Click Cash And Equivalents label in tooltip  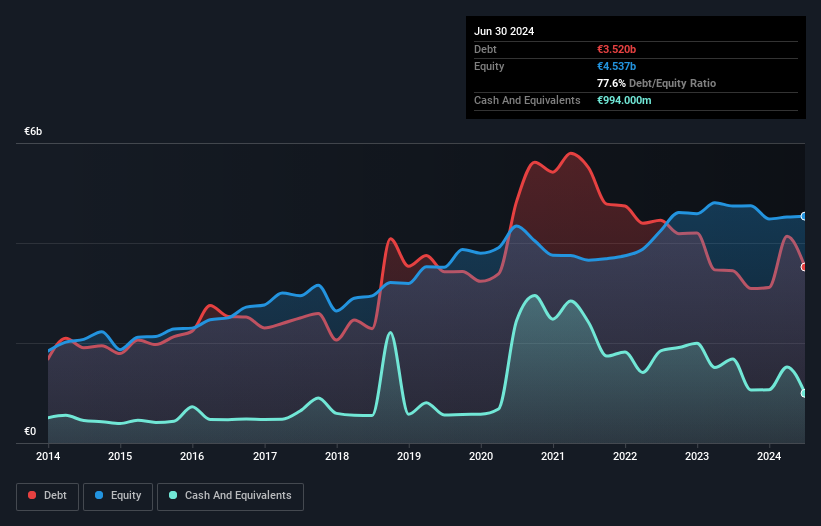[x=527, y=100]
